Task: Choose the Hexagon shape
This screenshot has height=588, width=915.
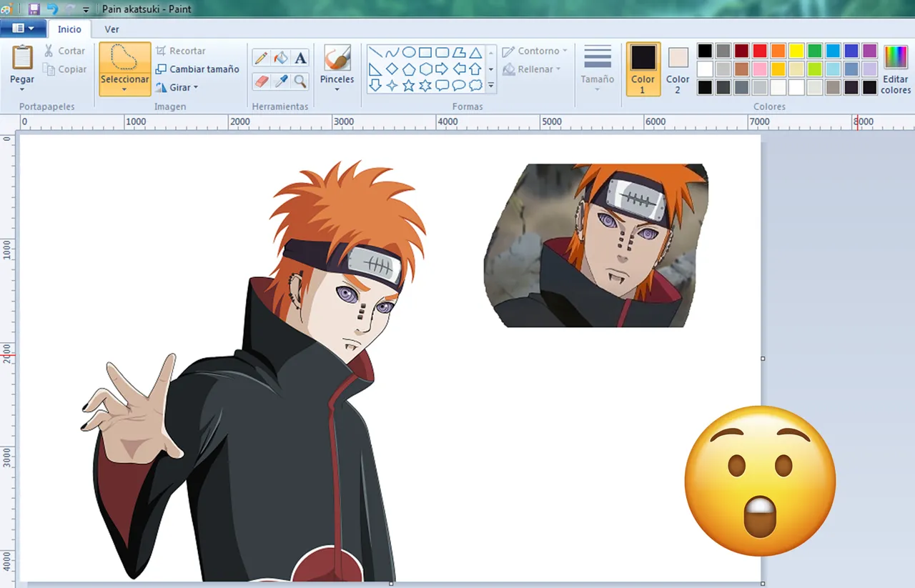Action: point(425,69)
